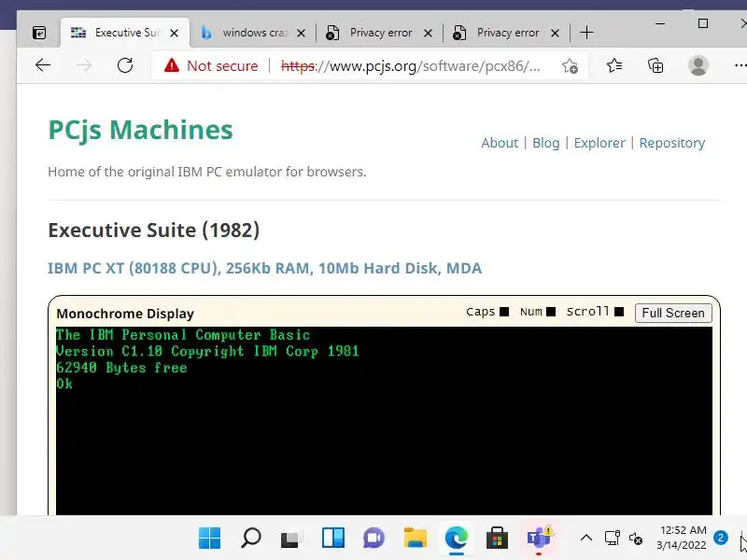The width and height of the screenshot is (747, 560).
Task: Open a new browser tab
Action: coord(587,33)
